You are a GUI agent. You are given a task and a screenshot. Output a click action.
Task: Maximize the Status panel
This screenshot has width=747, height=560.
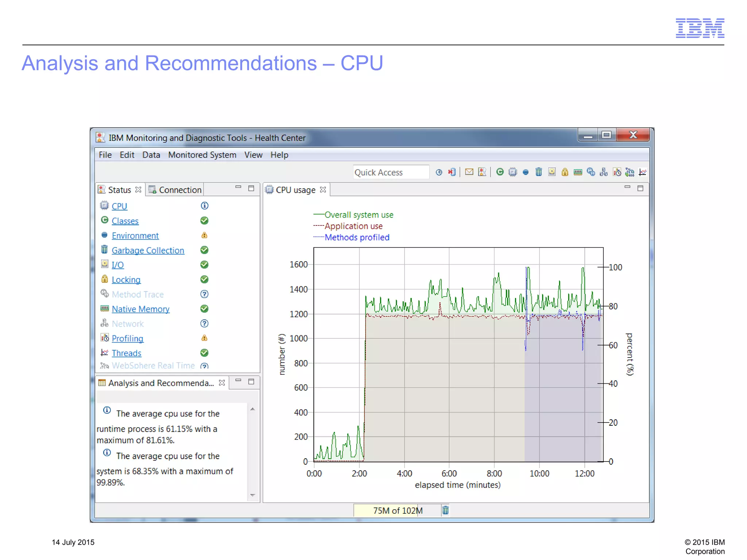point(251,188)
